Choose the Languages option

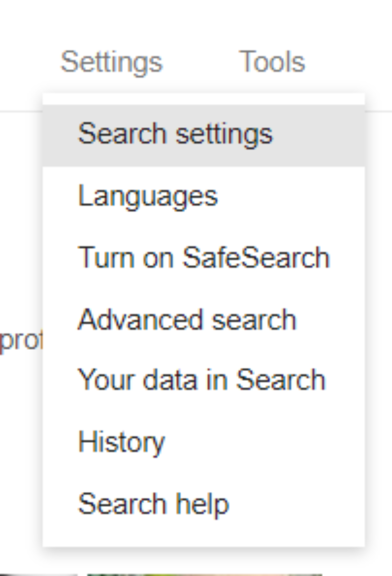pos(148,196)
